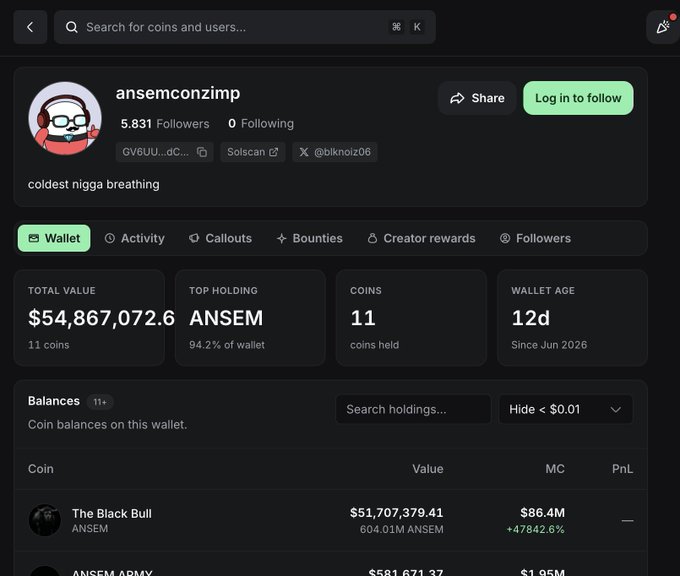This screenshot has height=576, width=680.
Task: Switch to the Activity tab
Action: (x=134, y=238)
